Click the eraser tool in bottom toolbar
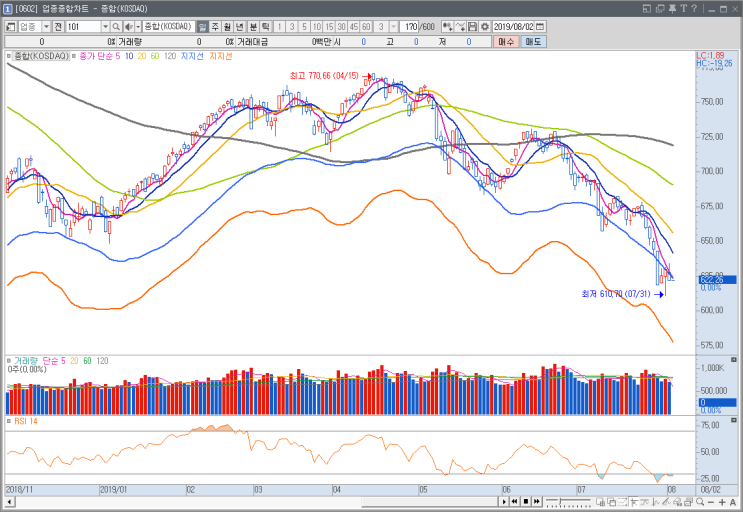 677,502
